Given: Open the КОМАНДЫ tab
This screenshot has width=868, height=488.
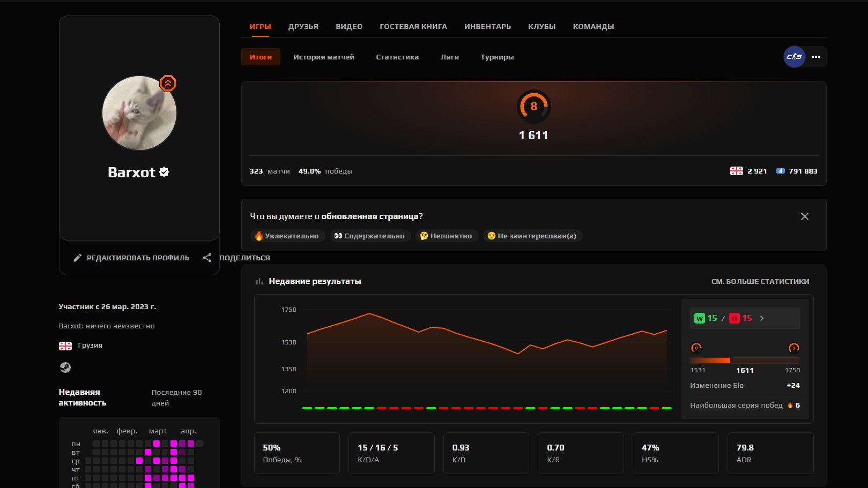Looking at the screenshot, I should point(593,26).
